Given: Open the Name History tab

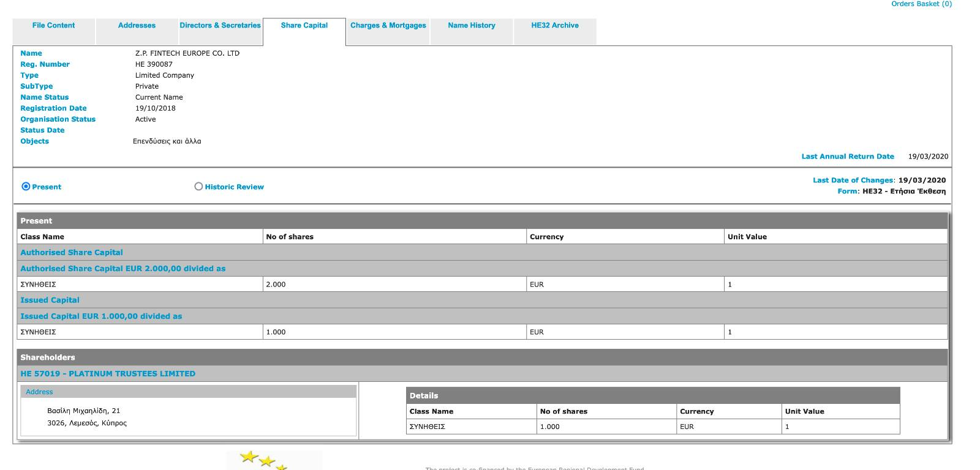Looking at the screenshot, I should (x=471, y=26).
